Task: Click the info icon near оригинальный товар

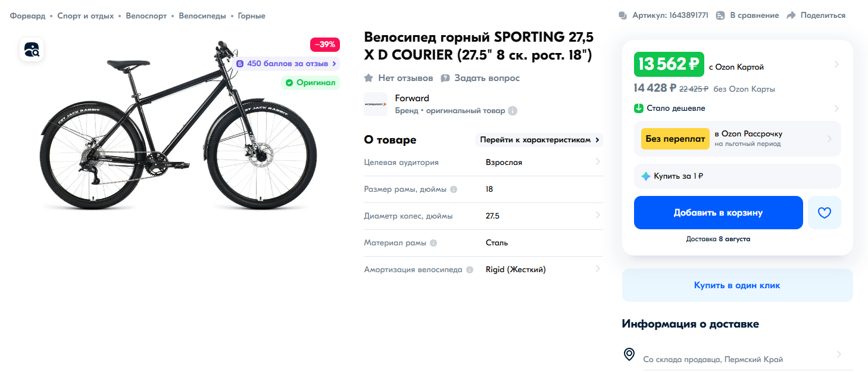Action: (x=513, y=111)
